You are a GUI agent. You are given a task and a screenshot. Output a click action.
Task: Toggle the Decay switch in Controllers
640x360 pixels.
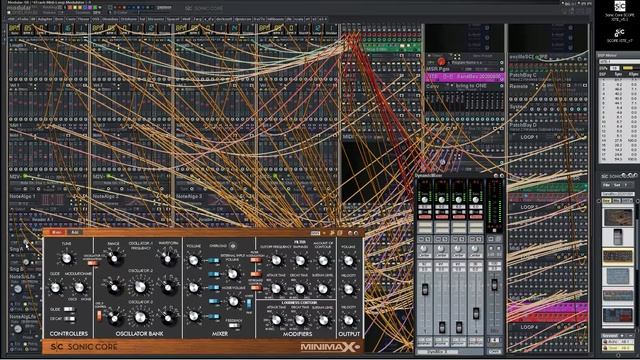(69, 319)
